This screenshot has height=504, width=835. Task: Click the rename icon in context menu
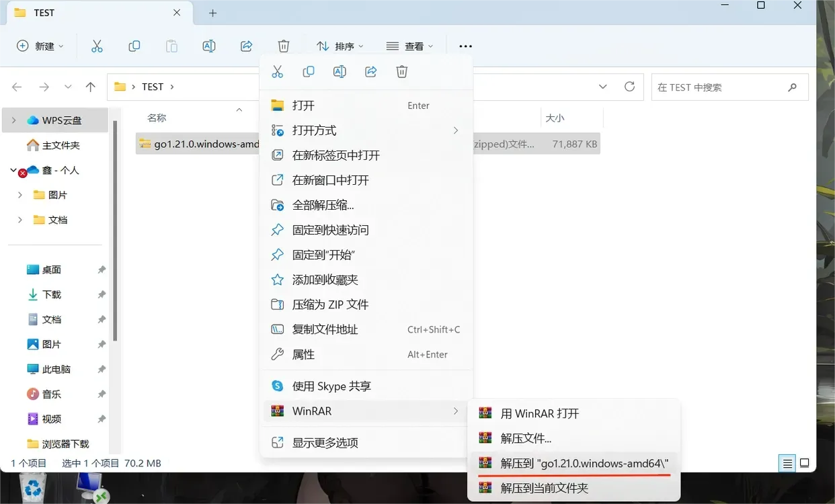[x=340, y=72]
